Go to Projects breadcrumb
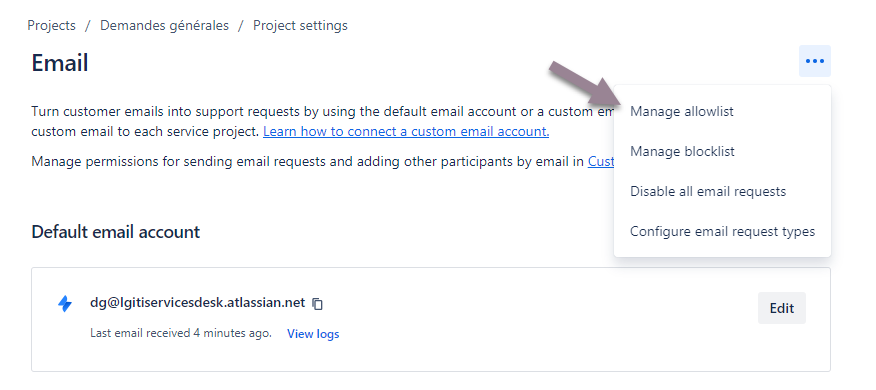876x390 pixels. point(51,26)
